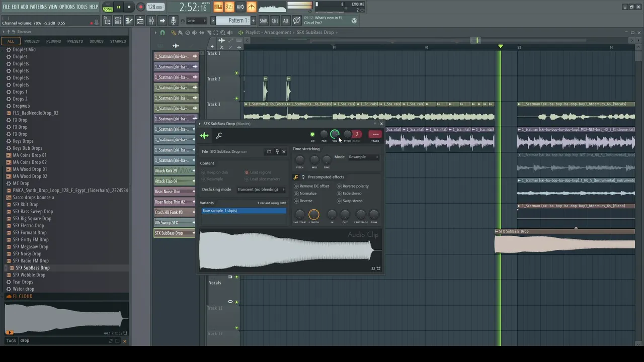
Task: Click the Alt modifier button
Action: (286, 21)
